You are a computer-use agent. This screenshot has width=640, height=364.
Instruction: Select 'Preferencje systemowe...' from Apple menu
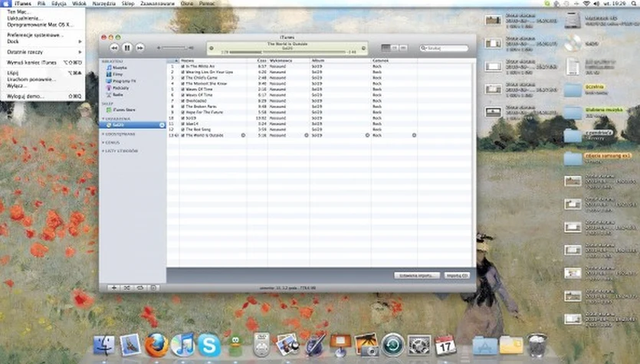[34, 35]
